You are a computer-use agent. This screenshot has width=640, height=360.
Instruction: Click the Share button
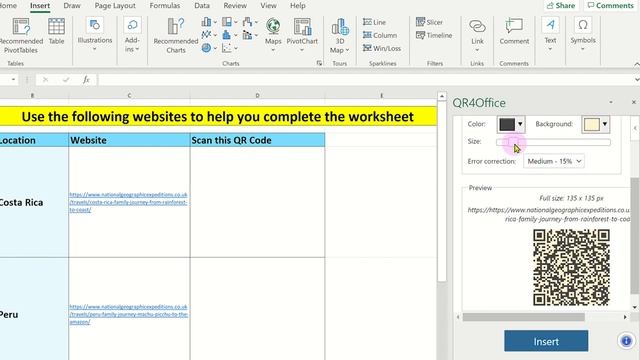561,6
